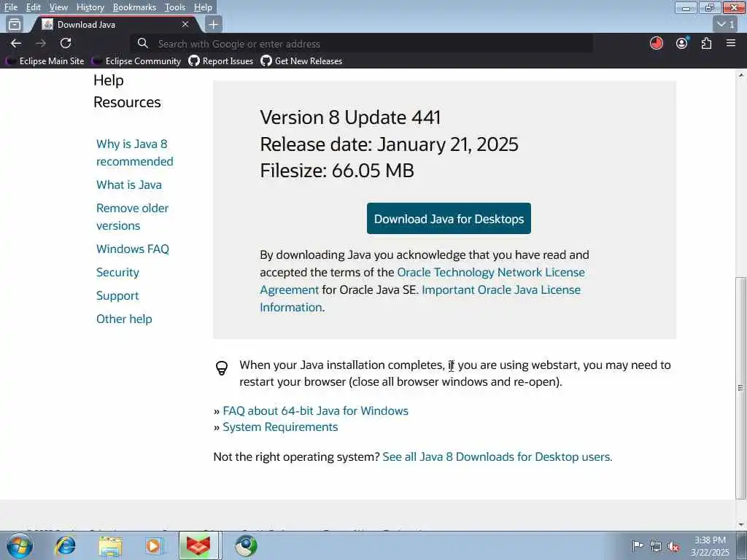Viewport: 747px width, 560px height.
Task: Open the account profile icon
Action: point(682,43)
